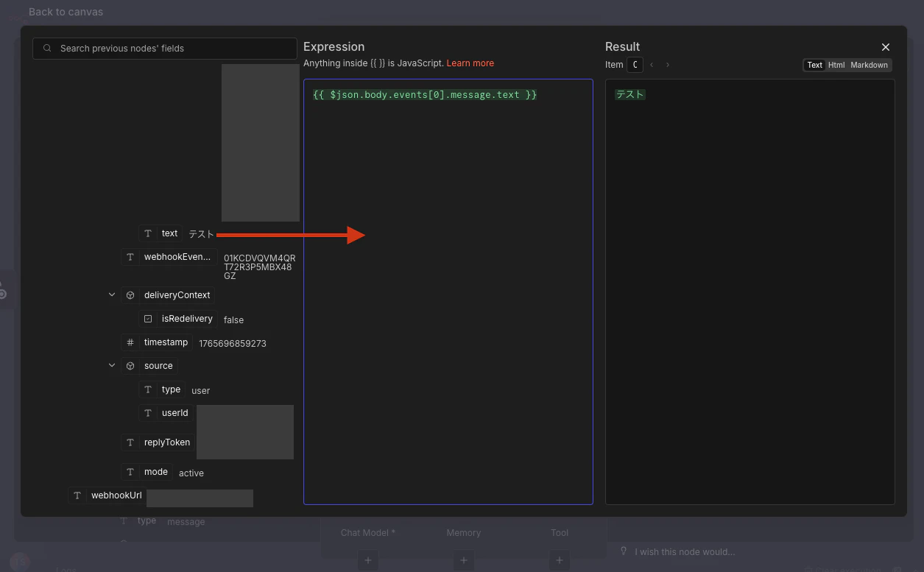Open the Learn more link
This screenshot has width=924, height=572.
pos(470,63)
